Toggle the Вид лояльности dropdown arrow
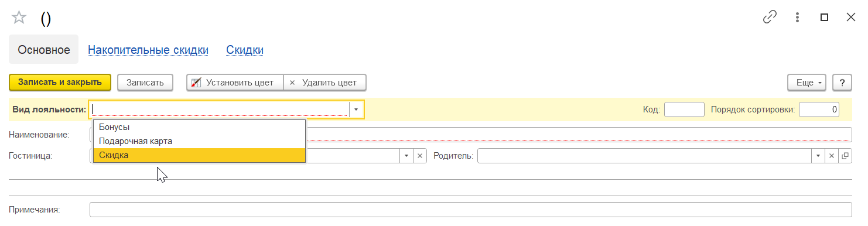Screen dimensions: 868x226 click(356, 109)
